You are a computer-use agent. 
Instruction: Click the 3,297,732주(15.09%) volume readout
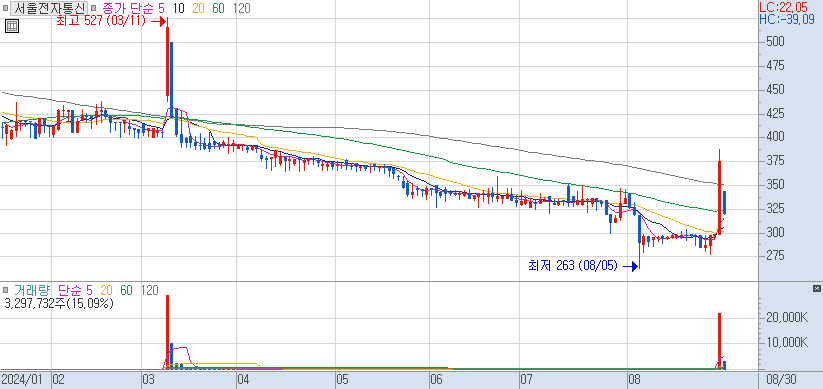(x=58, y=303)
